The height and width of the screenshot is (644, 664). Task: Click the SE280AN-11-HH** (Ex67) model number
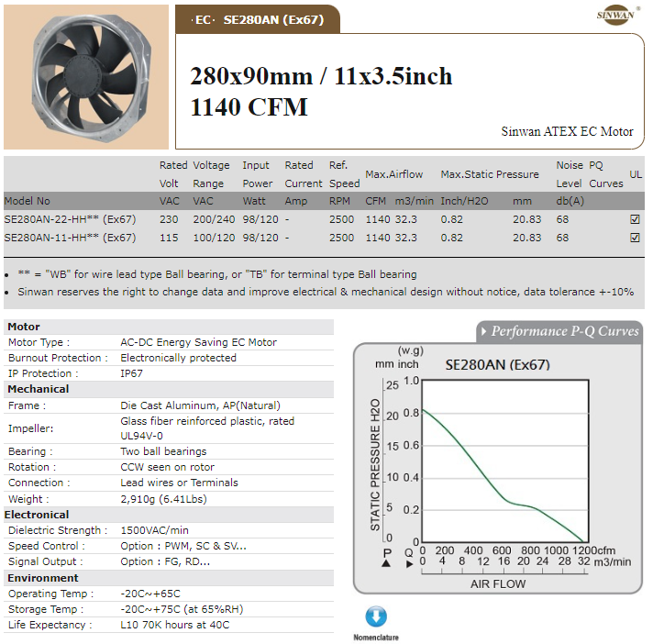70,238
